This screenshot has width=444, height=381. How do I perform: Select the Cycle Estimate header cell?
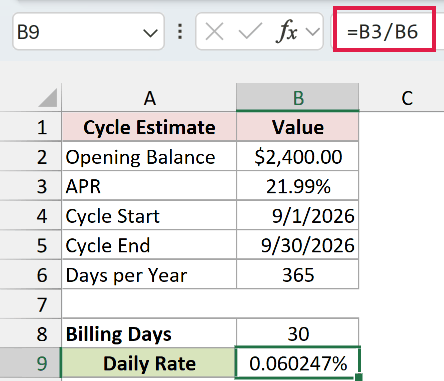coord(149,127)
